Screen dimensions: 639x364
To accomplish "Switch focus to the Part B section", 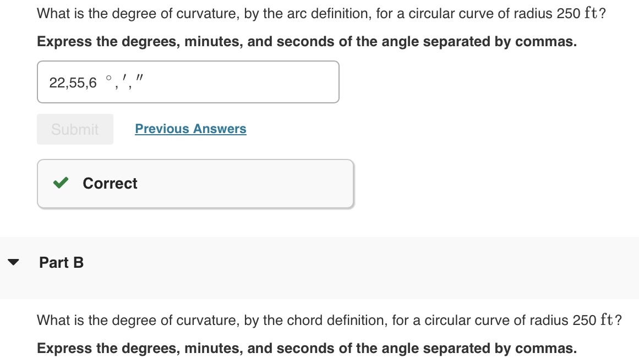I will [x=61, y=262].
